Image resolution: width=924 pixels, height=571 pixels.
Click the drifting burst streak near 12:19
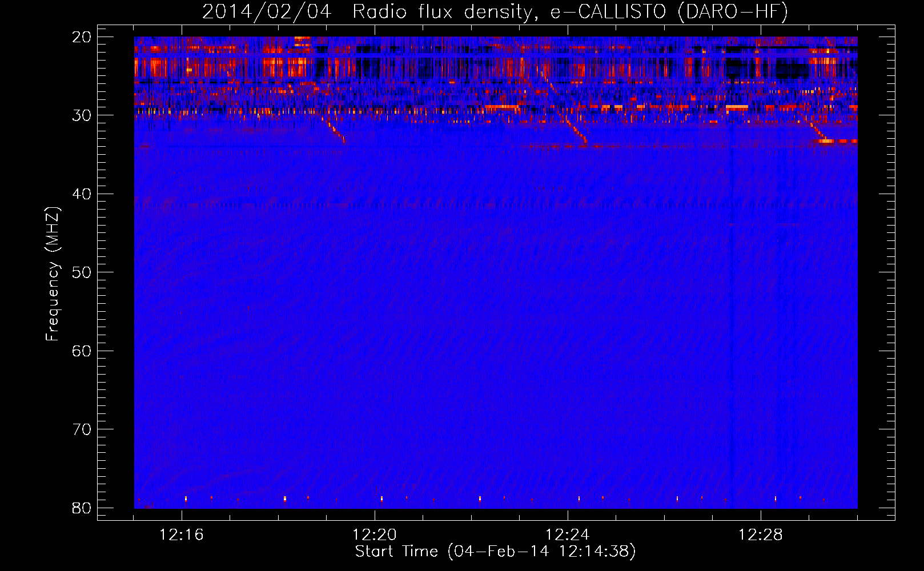(333, 130)
